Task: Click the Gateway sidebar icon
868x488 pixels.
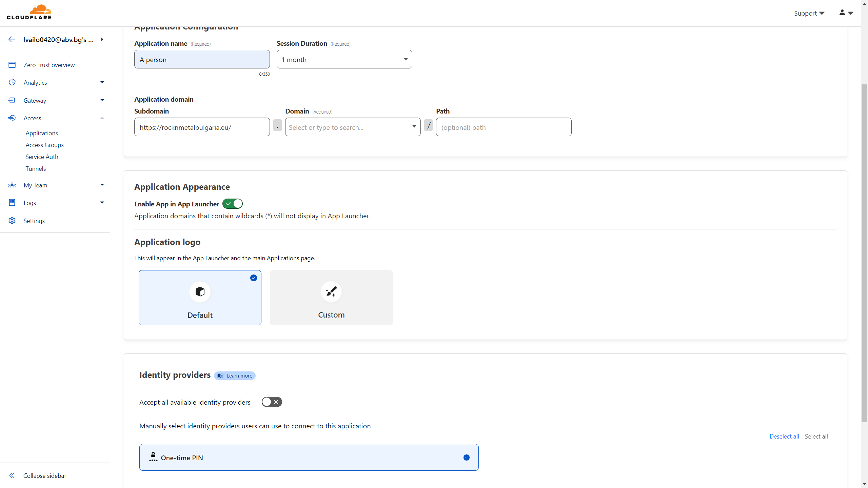Action: tap(12, 100)
